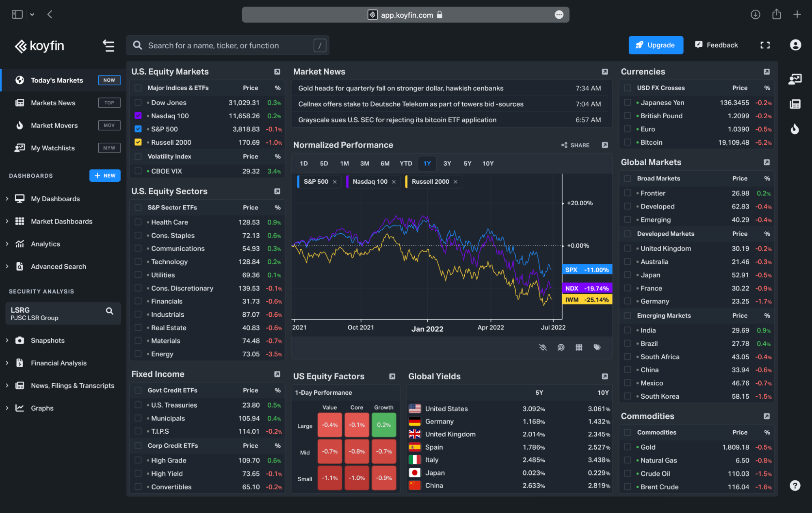The width and height of the screenshot is (812, 513).
Task: Open the Grayscale sues U.S. SEC headline
Action: 397,120
